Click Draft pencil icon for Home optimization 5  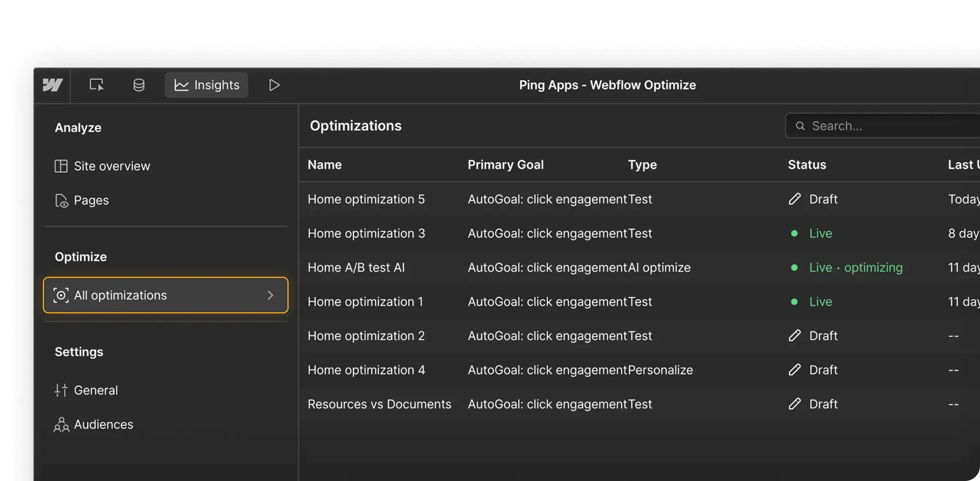coord(794,199)
